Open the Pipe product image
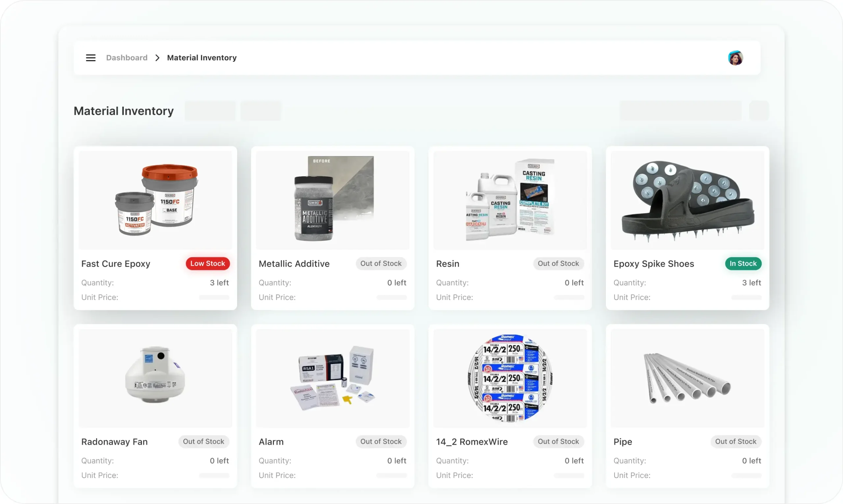843x504 pixels. tap(688, 378)
